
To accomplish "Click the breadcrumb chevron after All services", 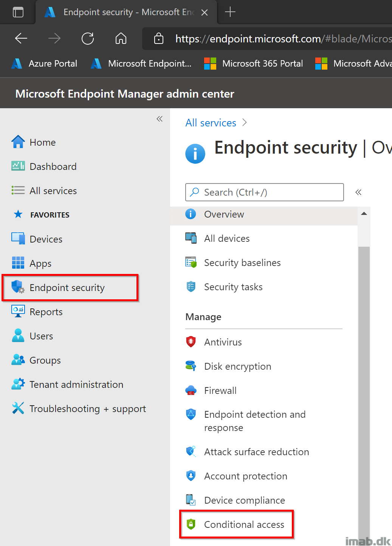I will (245, 123).
